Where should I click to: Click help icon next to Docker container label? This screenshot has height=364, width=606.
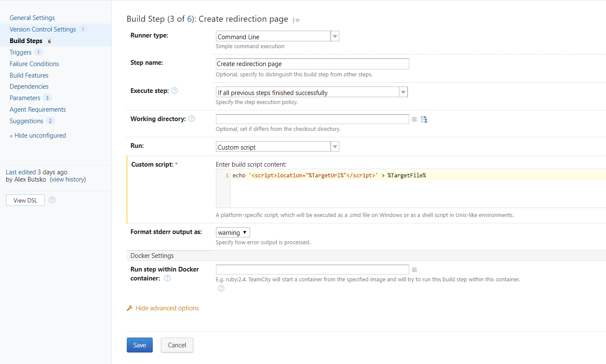(x=167, y=278)
